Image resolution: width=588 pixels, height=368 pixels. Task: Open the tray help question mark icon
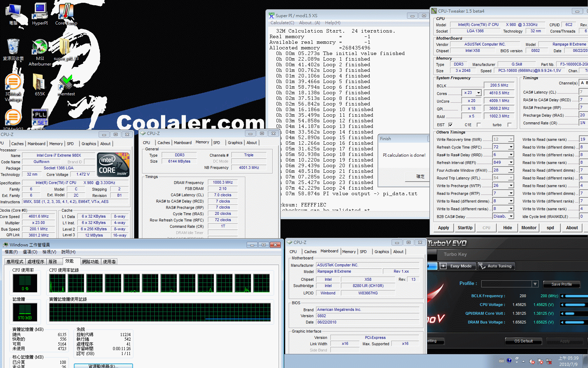pos(509,361)
